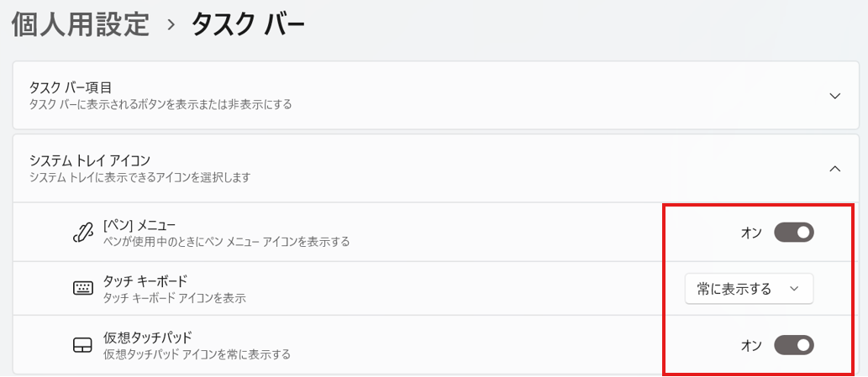Click the pen icon beside [ペン] メニュー
Image resolution: width=868 pixels, height=377 pixels.
[82, 233]
